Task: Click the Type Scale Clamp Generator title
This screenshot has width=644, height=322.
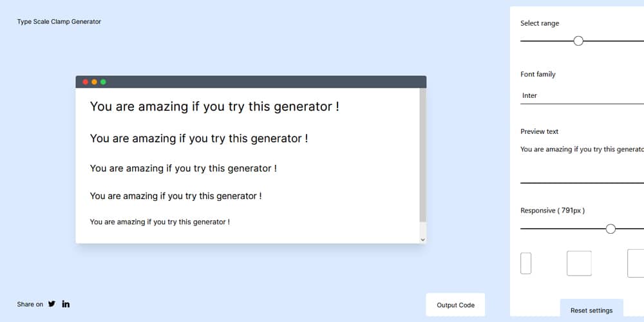Action: point(59,22)
